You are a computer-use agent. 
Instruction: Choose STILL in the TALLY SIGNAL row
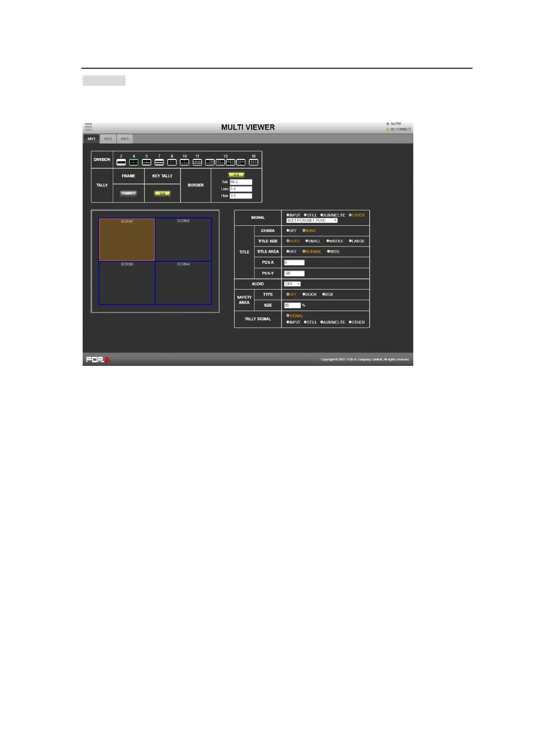tap(310, 322)
